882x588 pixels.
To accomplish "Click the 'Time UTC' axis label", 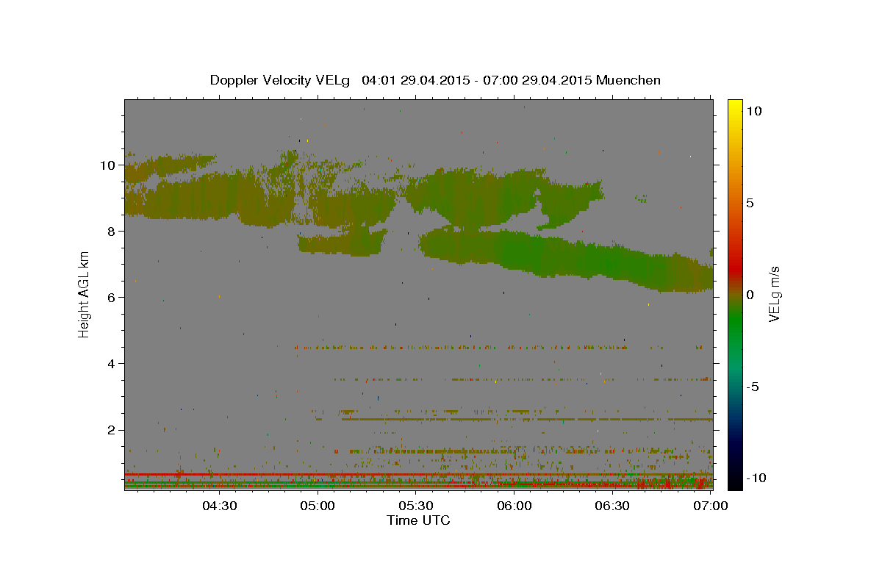I will pyautogui.click(x=418, y=520).
